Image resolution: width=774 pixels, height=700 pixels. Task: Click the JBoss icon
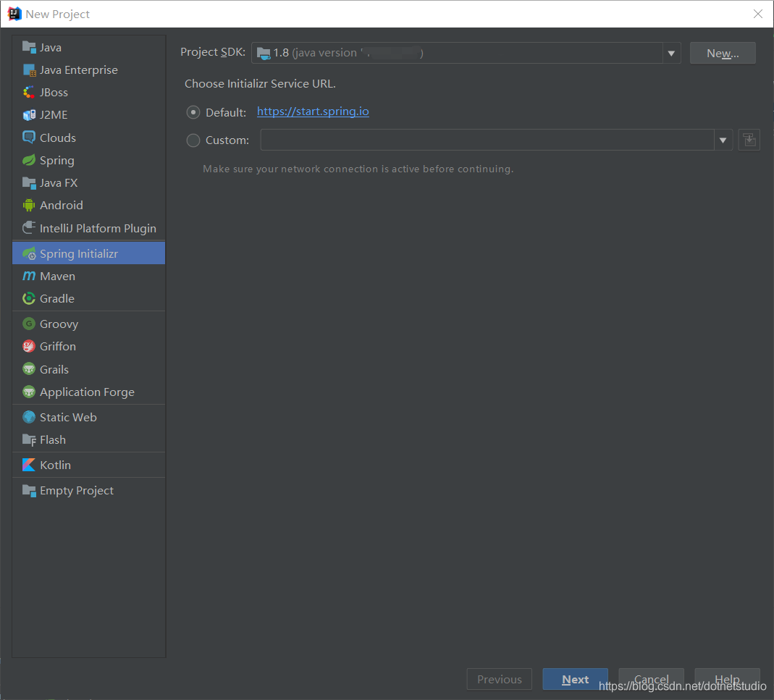(29, 93)
